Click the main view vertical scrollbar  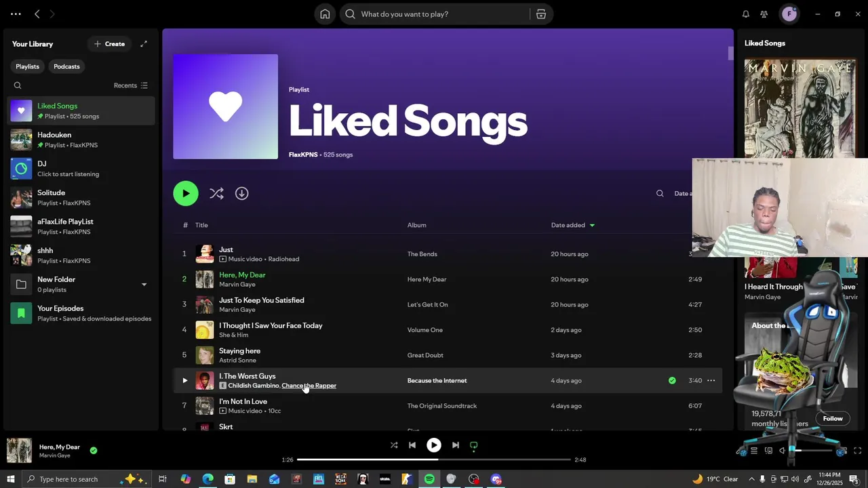coord(731,53)
